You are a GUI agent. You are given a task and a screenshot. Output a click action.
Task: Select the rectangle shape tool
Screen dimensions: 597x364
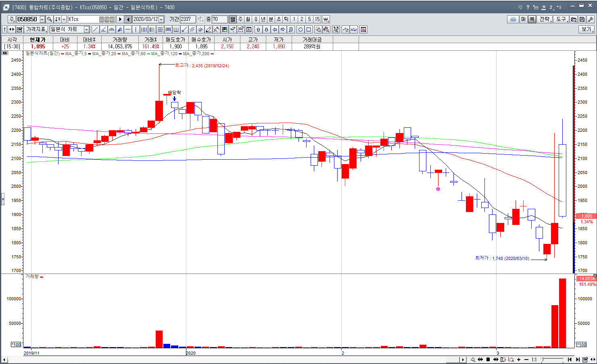(x=309, y=29)
